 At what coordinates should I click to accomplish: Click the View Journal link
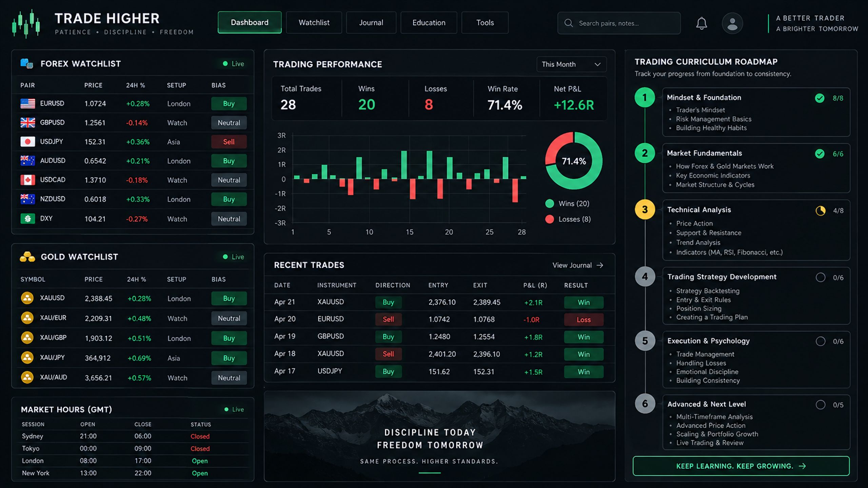point(578,265)
